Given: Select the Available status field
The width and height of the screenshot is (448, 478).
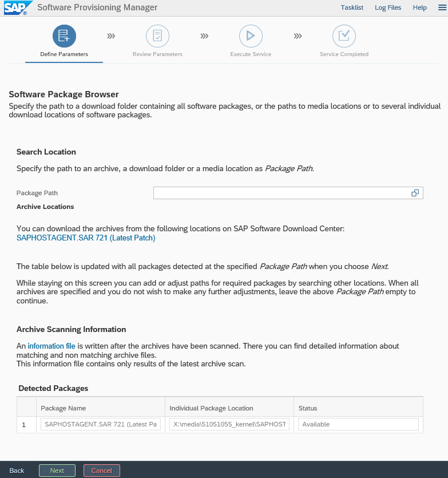Looking at the screenshot, I should 358,424.
